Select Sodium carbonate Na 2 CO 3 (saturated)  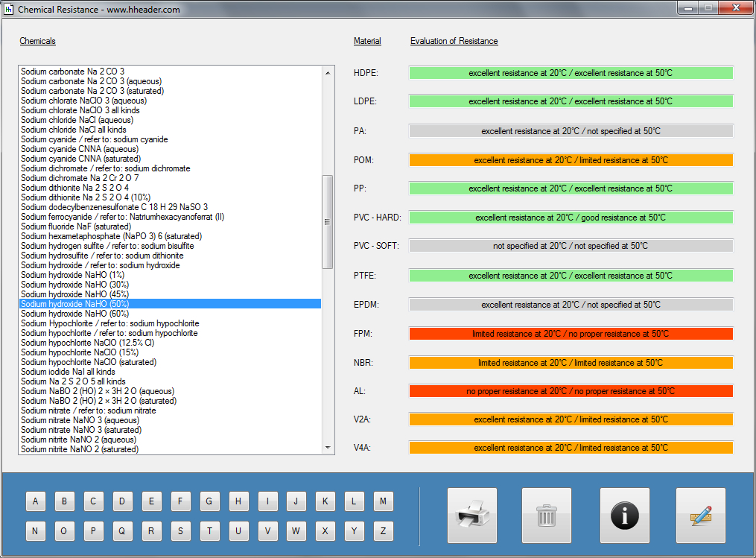click(x=171, y=91)
